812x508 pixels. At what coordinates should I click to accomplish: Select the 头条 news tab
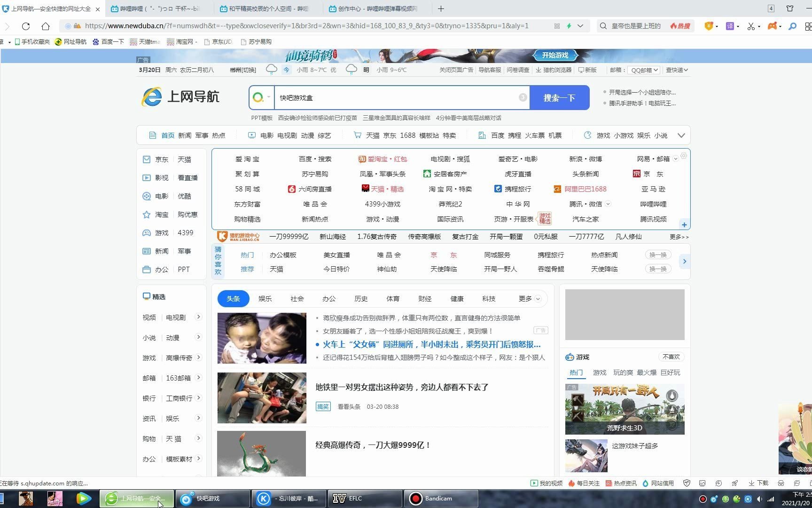coord(233,299)
